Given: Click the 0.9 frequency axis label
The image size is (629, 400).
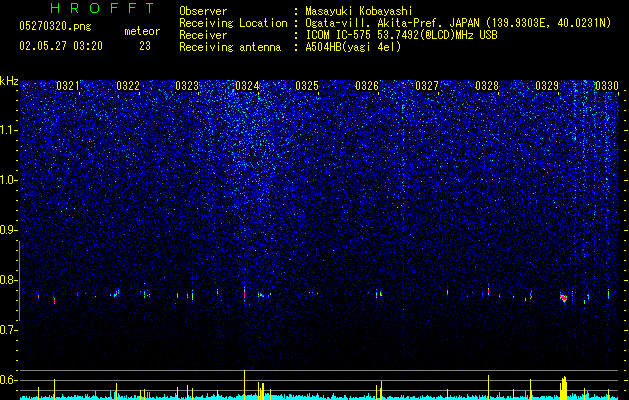Looking at the screenshot, I should point(9,230).
